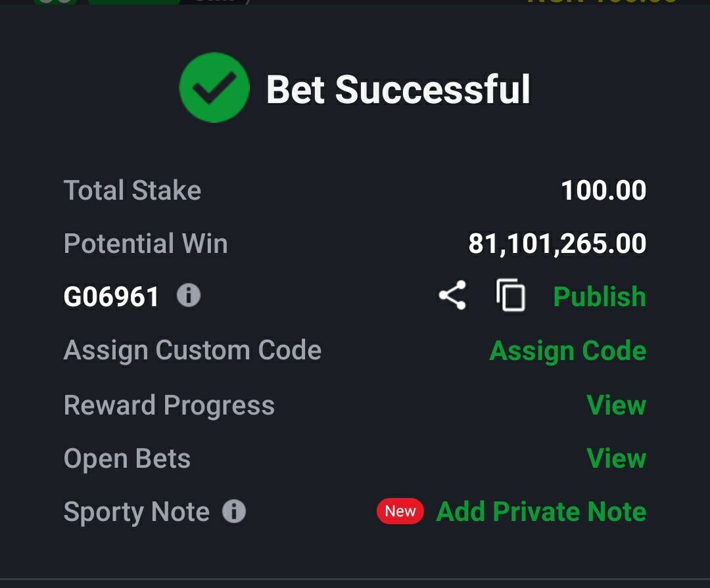Tap the green checkmark success icon
Viewport: 710px width, 588px height.
pyautogui.click(x=214, y=87)
